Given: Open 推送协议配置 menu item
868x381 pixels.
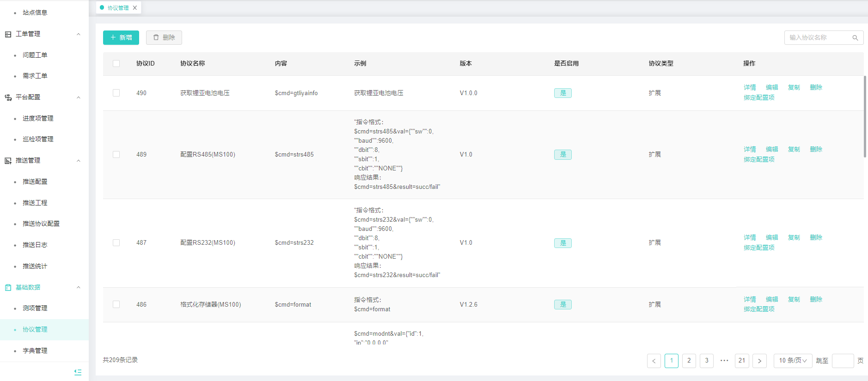Looking at the screenshot, I should pyautogui.click(x=41, y=224).
